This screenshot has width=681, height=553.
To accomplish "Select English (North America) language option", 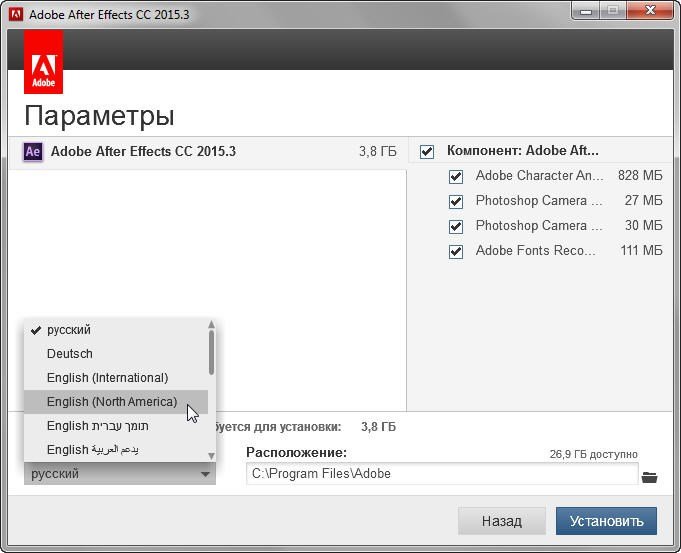I will (x=116, y=402).
